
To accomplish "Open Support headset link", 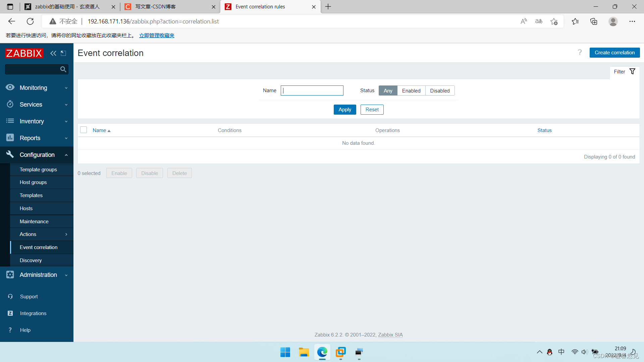I will 29,296.
